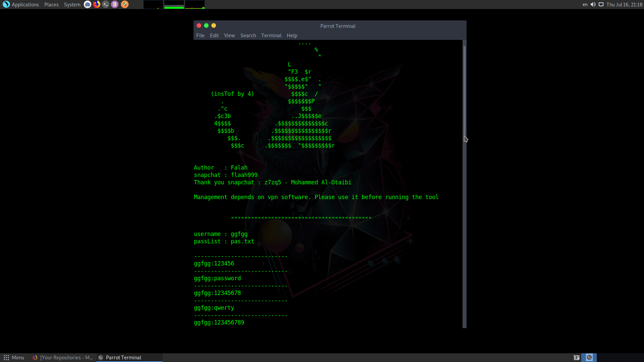
Task: Open the System menu
Action: pos(72,4)
